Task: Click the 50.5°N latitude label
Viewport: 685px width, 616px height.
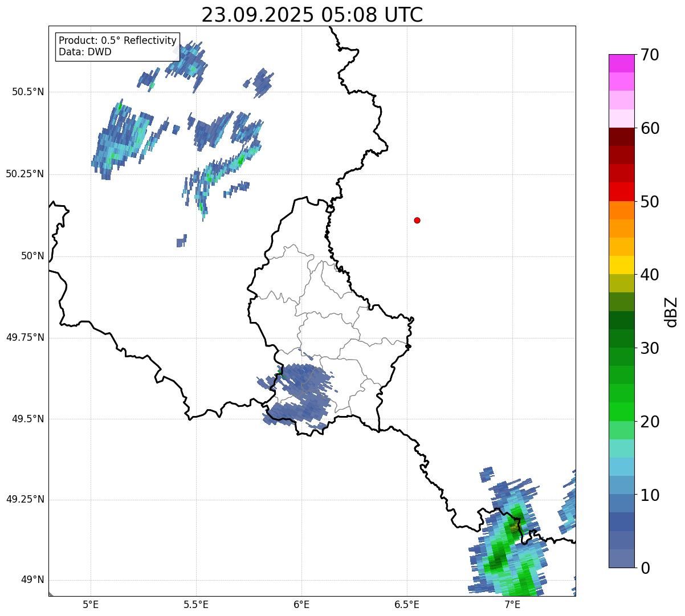Action: click(28, 92)
